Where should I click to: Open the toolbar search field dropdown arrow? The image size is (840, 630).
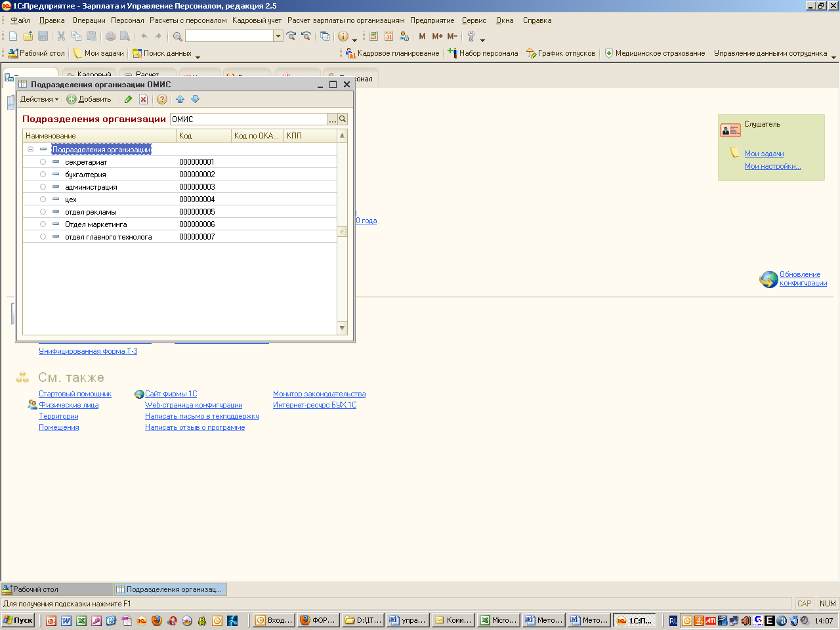[278, 36]
